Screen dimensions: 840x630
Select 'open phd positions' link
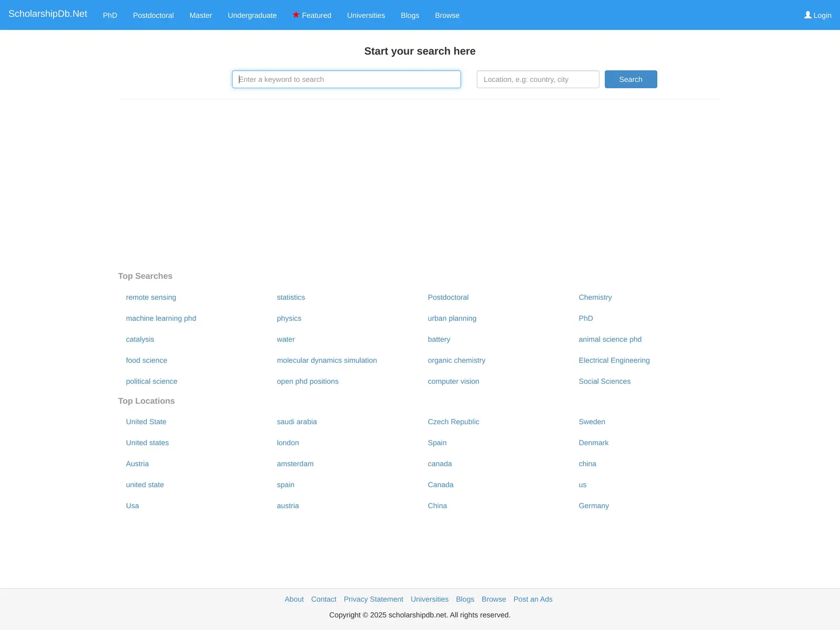pyautogui.click(x=308, y=381)
